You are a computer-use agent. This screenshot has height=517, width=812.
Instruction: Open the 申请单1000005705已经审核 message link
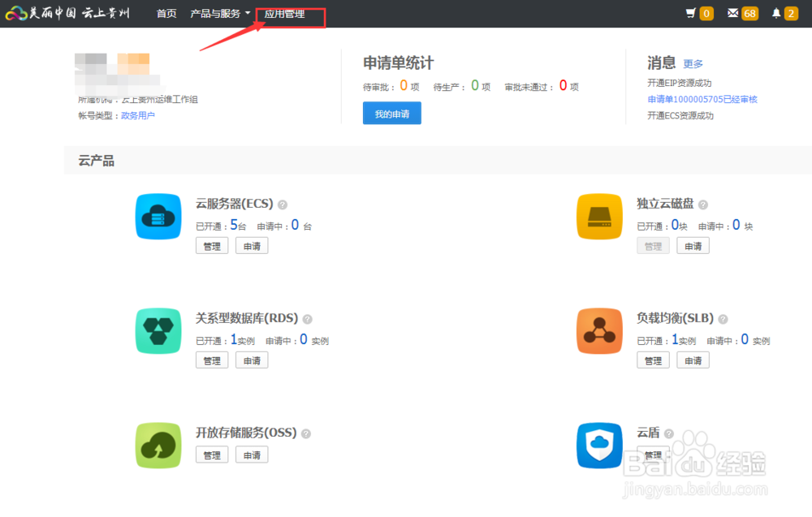(702, 99)
